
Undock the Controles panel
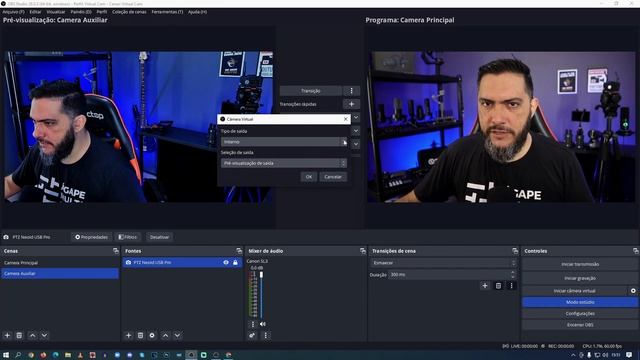pos(636,251)
